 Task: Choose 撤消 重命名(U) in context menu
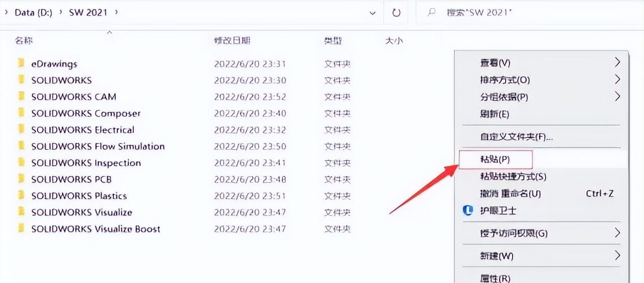pos(511,193)
